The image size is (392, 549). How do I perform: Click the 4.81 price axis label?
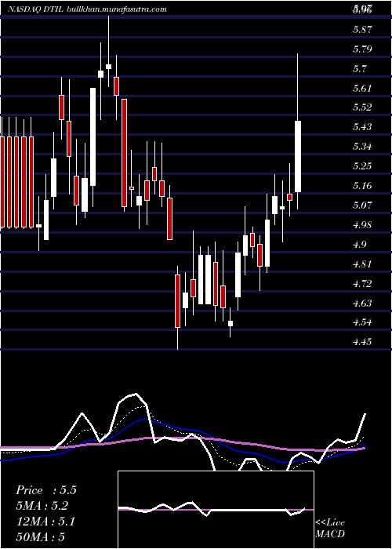point(362,264)
